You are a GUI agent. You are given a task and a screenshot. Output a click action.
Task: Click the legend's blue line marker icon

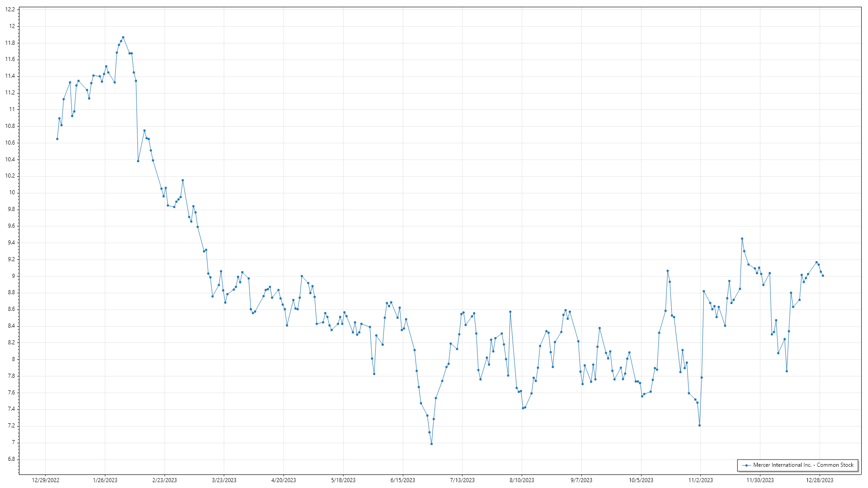(x=746, y=465)
